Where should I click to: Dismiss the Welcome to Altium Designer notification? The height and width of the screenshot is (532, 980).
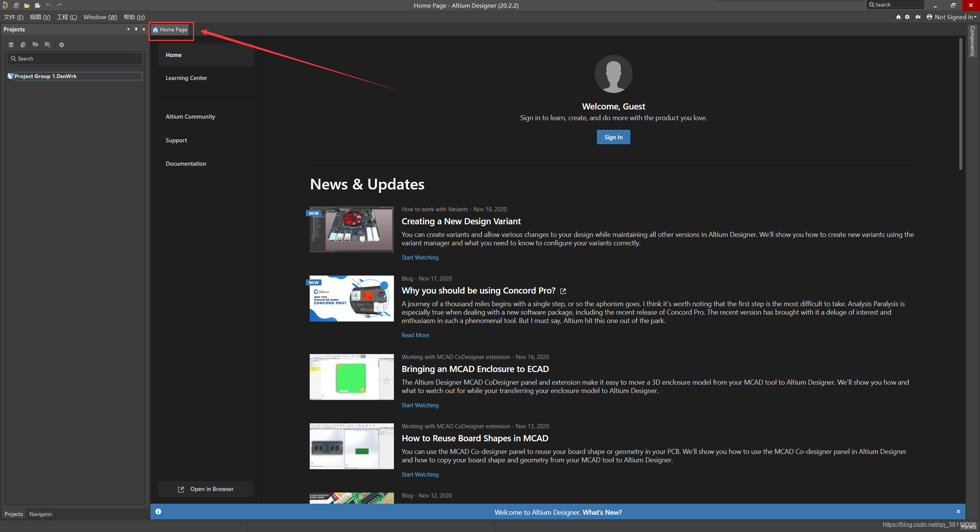959,512
